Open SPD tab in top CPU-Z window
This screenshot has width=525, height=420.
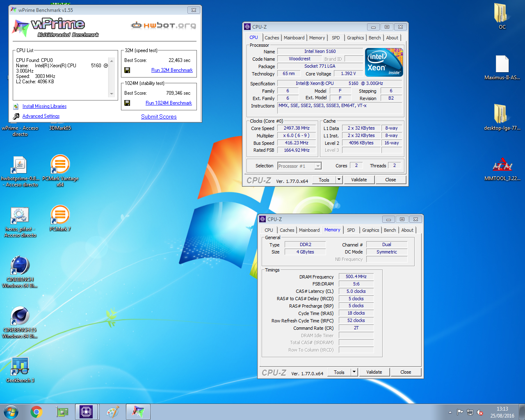point(336,38)
